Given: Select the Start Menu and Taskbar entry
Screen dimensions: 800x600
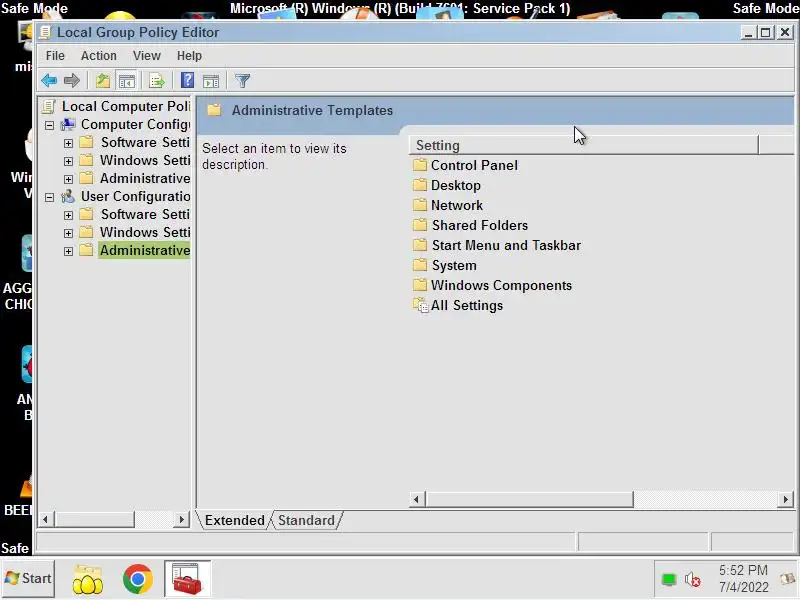Looking at the screenshot, I should (x=506, y=245).
